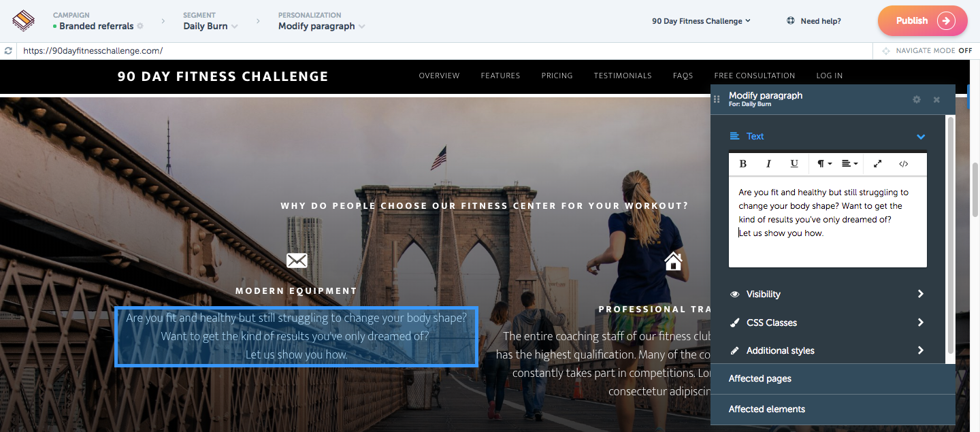Viewport: 980px width, 432px height.
Task: Click the site URL address field
Action: 442,51
